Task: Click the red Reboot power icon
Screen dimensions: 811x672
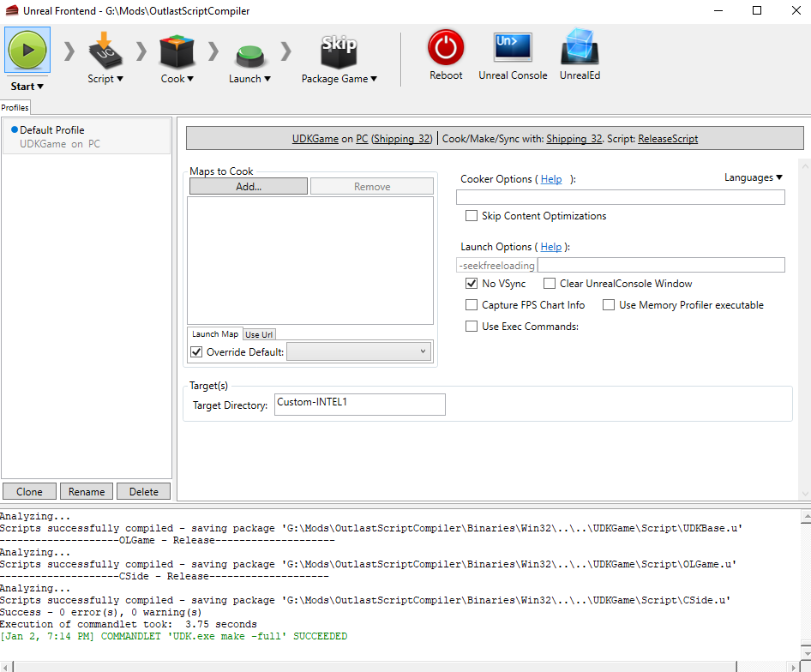Action: coord(446,47)
